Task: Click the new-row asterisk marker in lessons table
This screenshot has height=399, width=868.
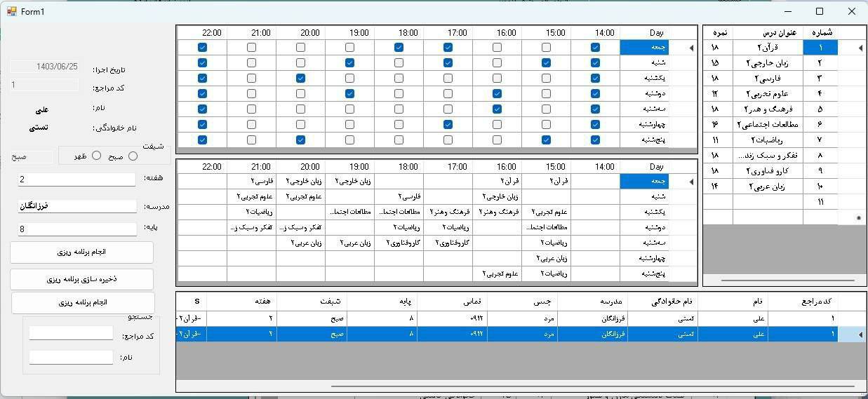Action: (859, 218)
